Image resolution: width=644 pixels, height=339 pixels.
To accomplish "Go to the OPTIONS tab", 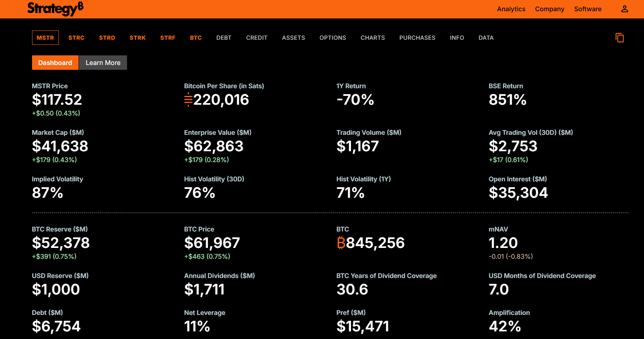I will [x=333, y=38].
